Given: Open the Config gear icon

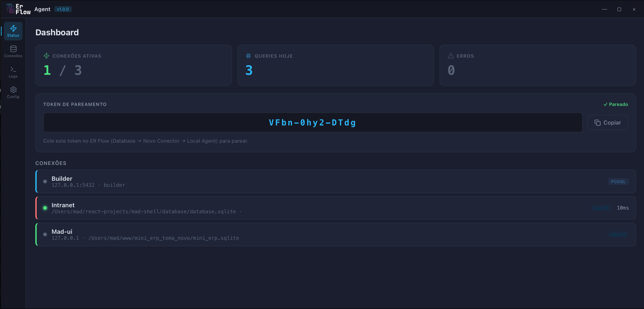Looking at the screenshot, I should click(x=13, y=90).
